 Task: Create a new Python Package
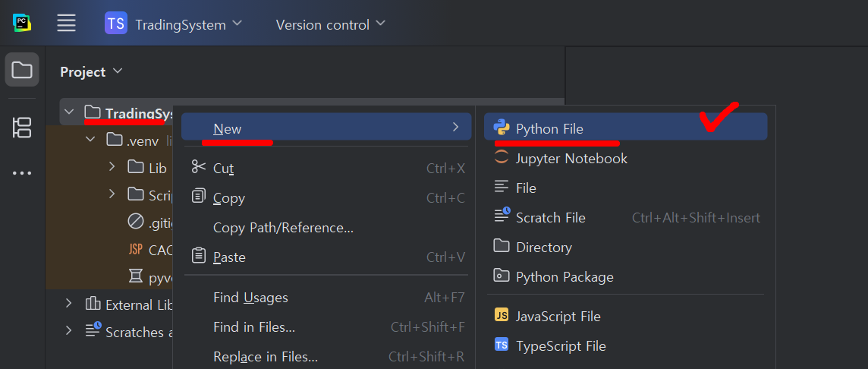tap(625, 276)
